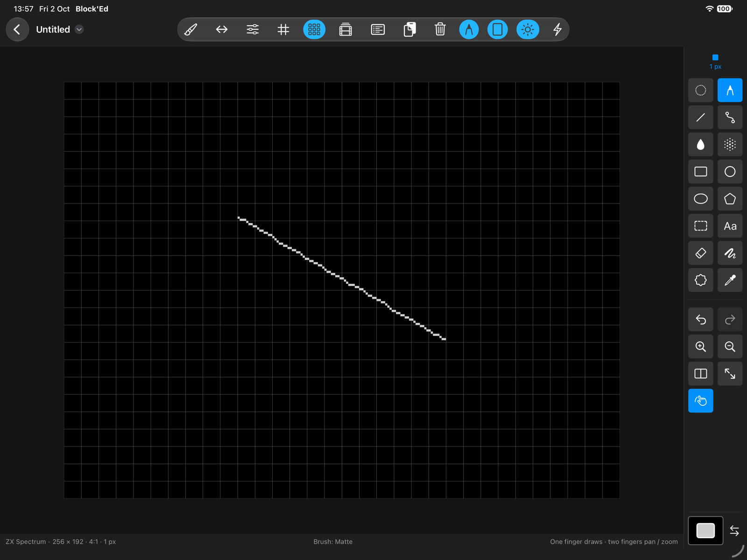Select the eraser tool
The width and height of the screenshot is (747, 560).
(701, 253)
